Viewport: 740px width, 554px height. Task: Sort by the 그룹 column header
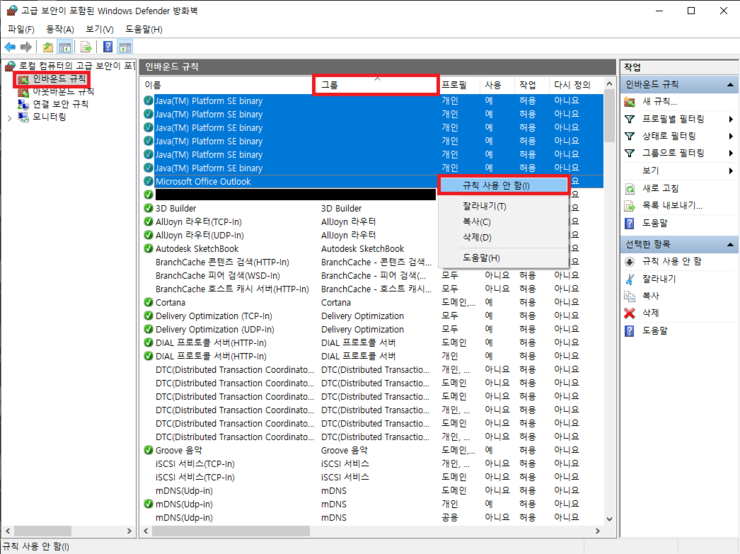pyautogui.click(x=376, y=85)
